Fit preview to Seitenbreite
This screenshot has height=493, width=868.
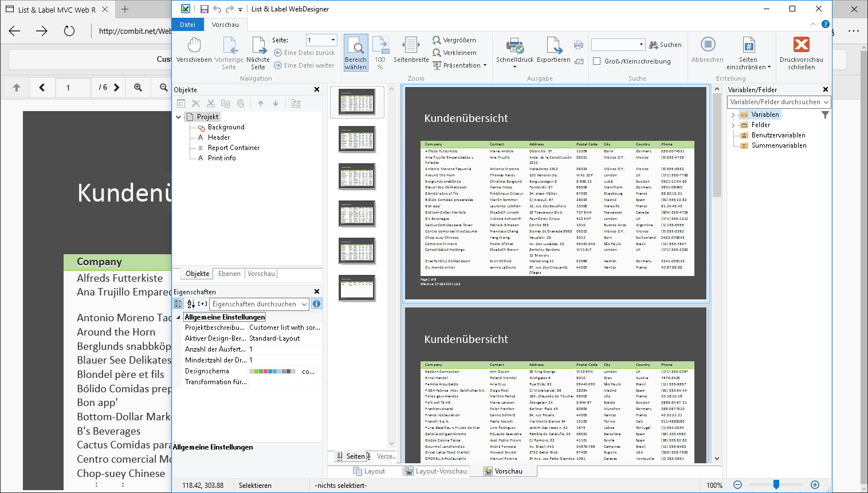[411, 50]
